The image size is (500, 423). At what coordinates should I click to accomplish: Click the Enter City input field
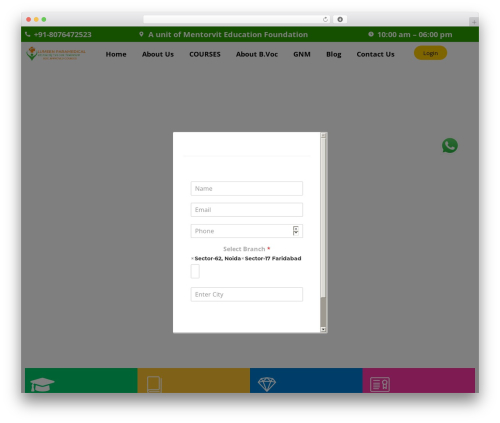247,294
